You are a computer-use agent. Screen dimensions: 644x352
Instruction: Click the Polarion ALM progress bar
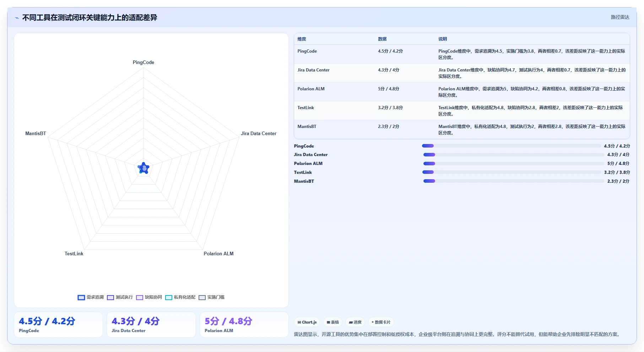tap(514, 164)
